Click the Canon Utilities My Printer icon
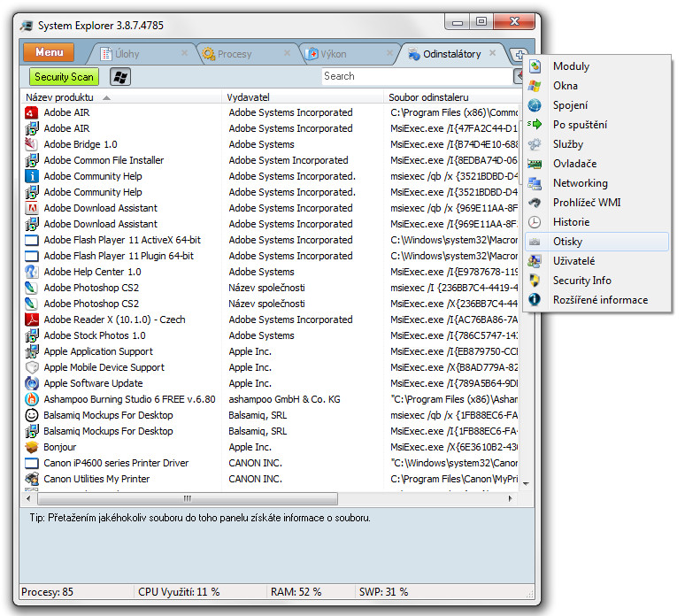This screenshot has height=616, width=685. click(32, 479)
